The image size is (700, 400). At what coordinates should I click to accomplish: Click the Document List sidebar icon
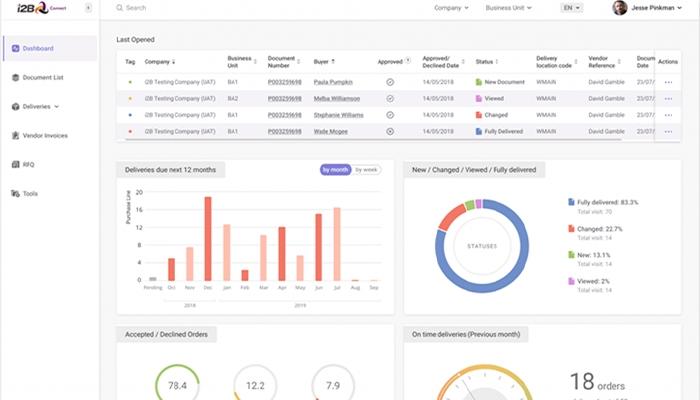[x=15, y=77]
